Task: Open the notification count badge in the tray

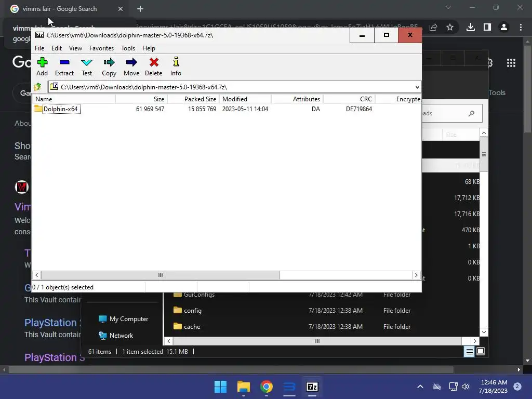Action: [x=517, y=387]
